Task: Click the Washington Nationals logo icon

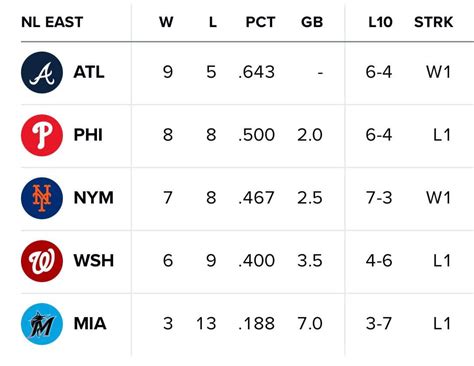Action: coord(42,261)
